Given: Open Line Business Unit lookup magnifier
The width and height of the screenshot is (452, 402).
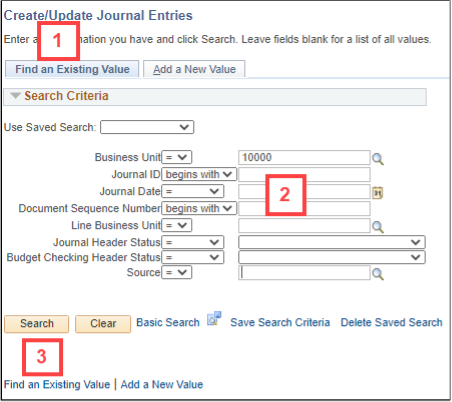Looking at the screenshot, I should click(378, 227).
